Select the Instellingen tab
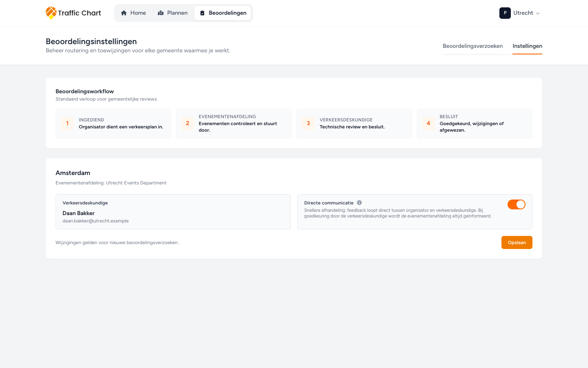 coord(528,46)
